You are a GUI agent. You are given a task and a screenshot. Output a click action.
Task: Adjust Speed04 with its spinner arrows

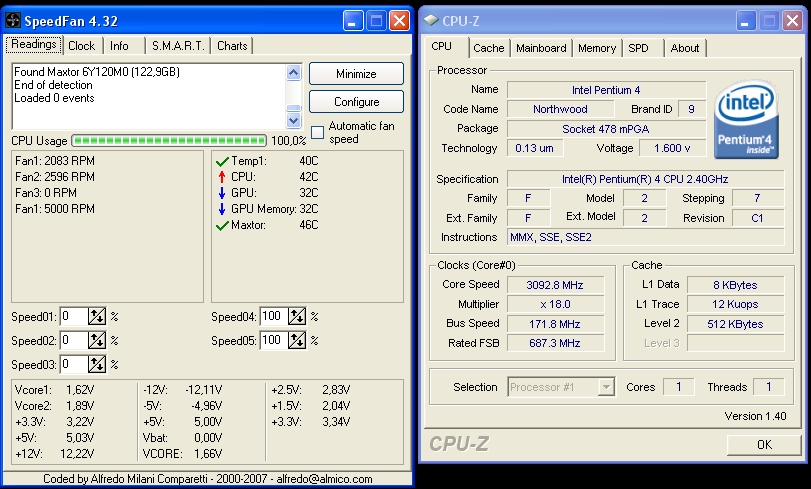(297, 316)
